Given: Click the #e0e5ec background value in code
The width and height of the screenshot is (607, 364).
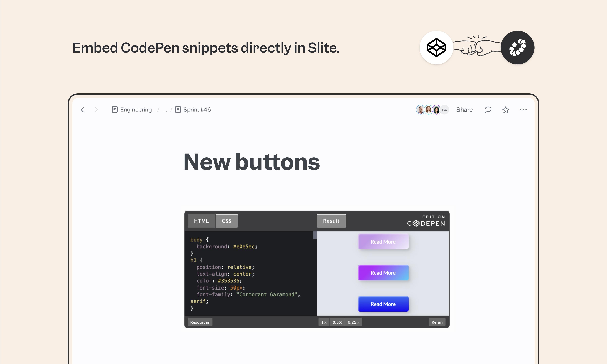Looking at the screenshot, I should tap(244, 247).
